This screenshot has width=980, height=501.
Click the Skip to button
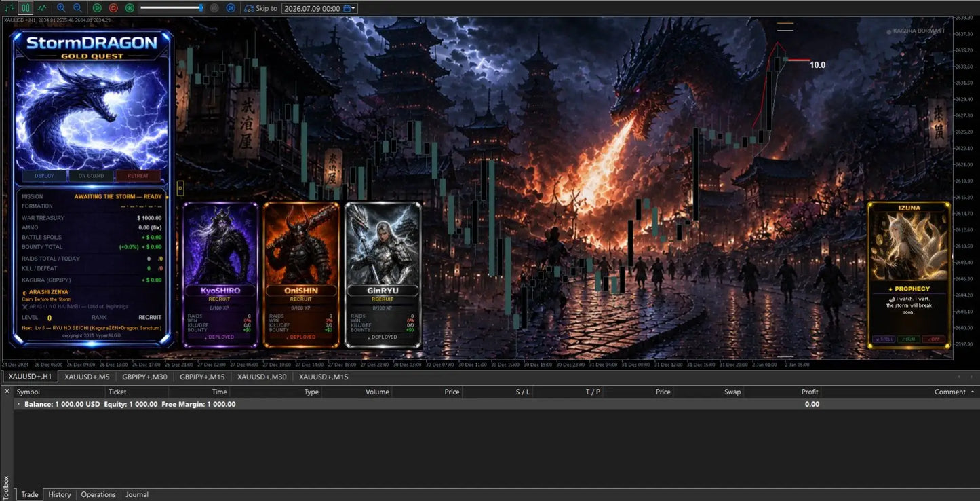(260, 8)
